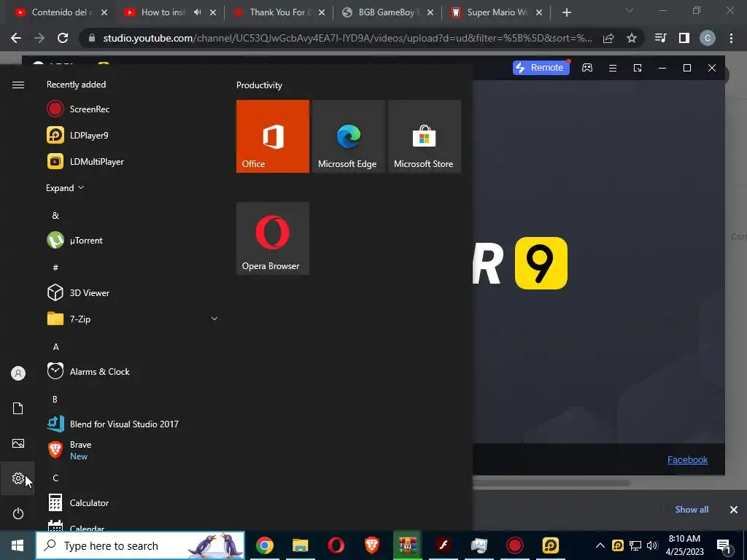Click the Chrome address bar URL
Screen dimensions: 747x560
(348, 38)
